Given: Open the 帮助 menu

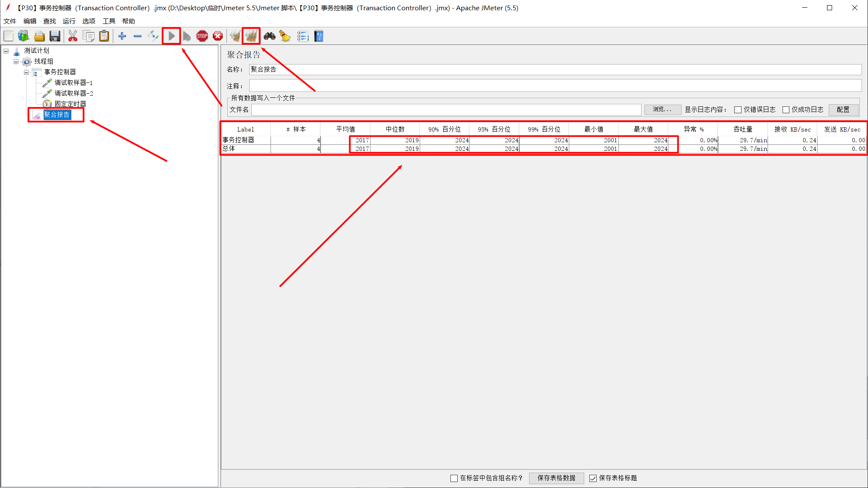Looking at the screenshot, I should coord(129,21).
